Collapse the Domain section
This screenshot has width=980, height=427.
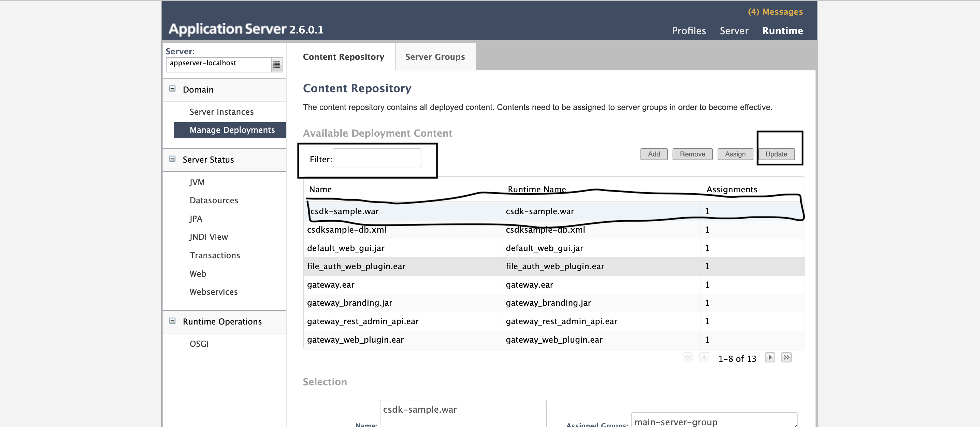click(172, 89)
